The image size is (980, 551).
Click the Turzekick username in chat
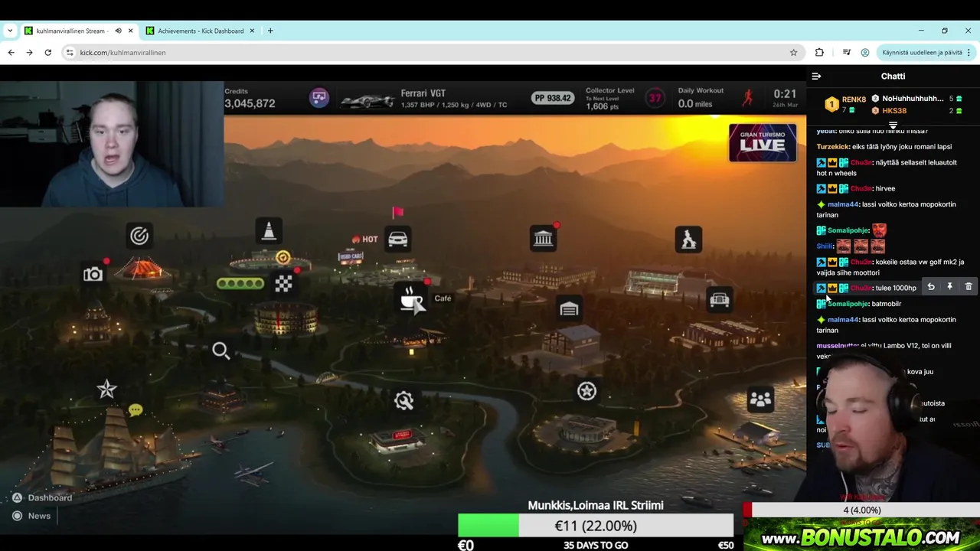pyautogui.click(x=833, y=147)
